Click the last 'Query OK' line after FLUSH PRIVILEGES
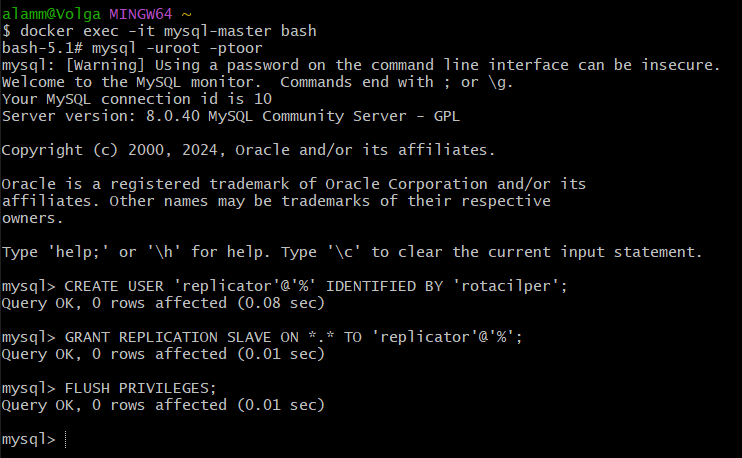Image resolution: width=742 pixels, height=458 pixels. click(163, 405)
